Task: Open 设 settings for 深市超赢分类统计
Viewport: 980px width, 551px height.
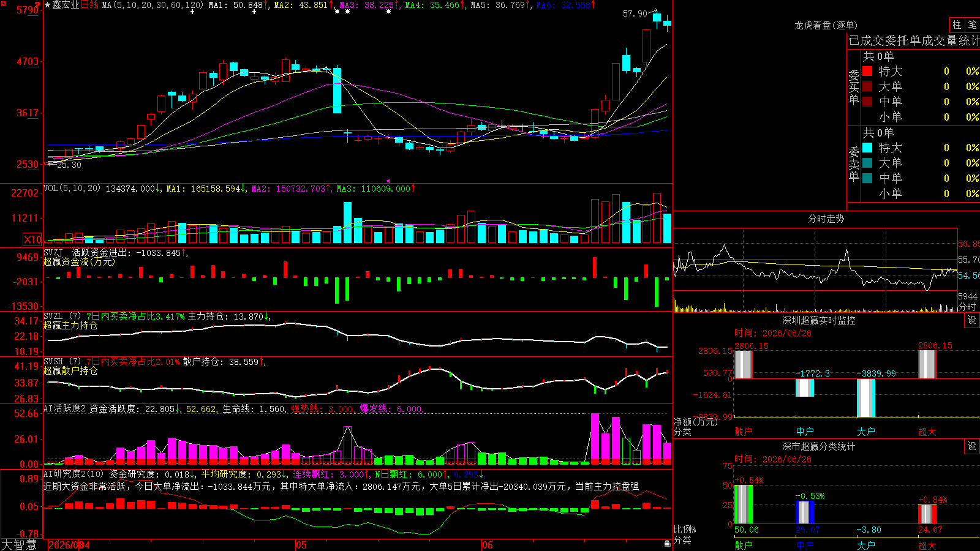Action: 972,446
